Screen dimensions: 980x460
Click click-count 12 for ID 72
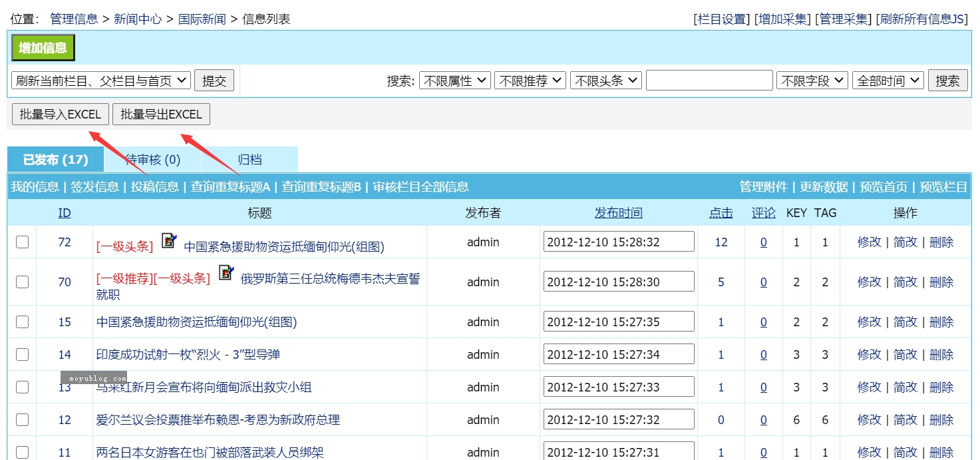click(x=721, y=242)
